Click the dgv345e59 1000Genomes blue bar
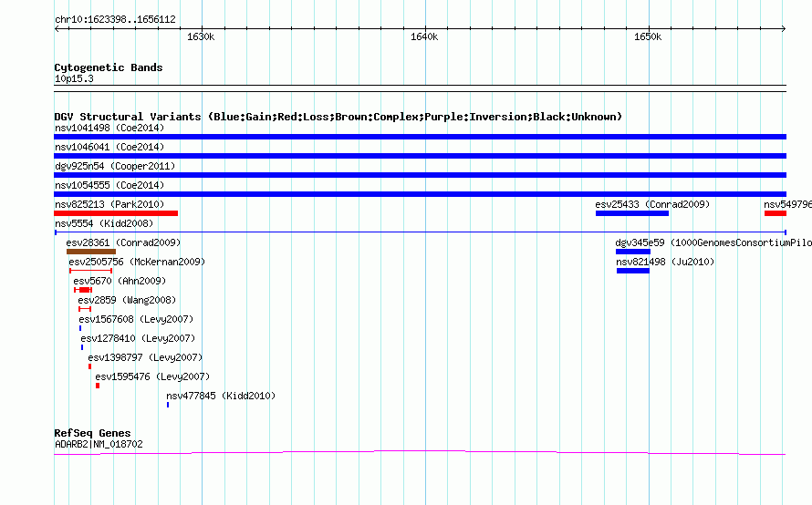 (633, 252)
